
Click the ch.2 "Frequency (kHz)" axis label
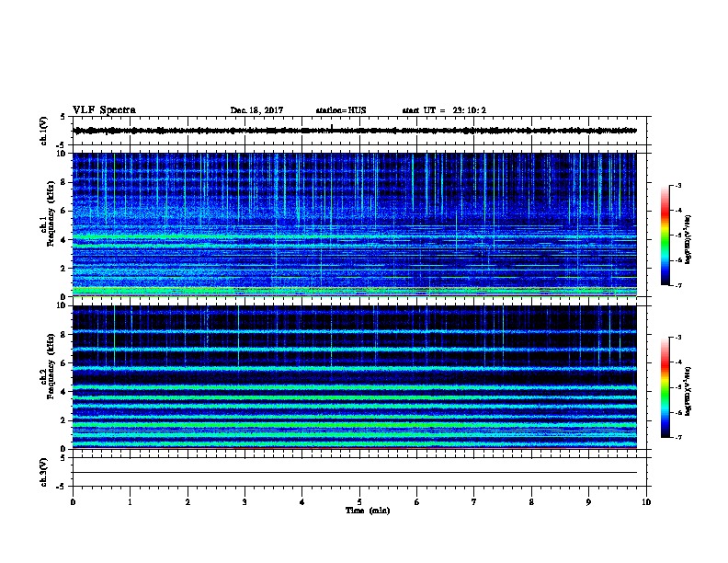point(51,366)
